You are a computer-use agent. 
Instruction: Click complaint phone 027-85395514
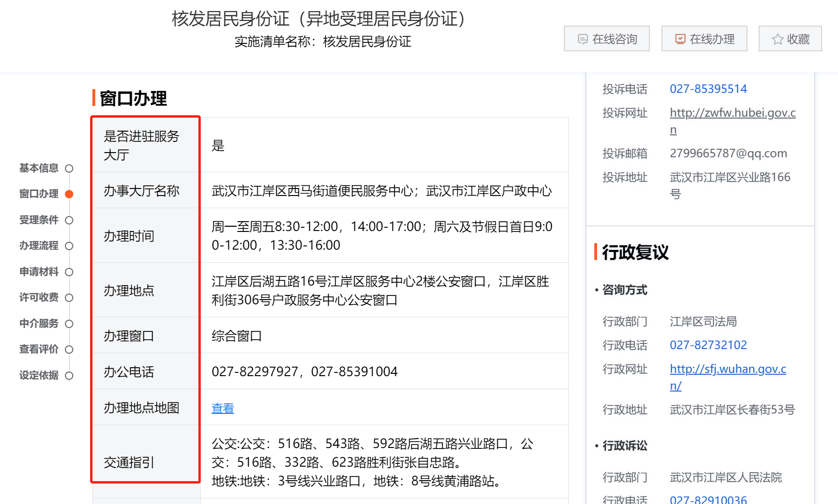point(708,89)
